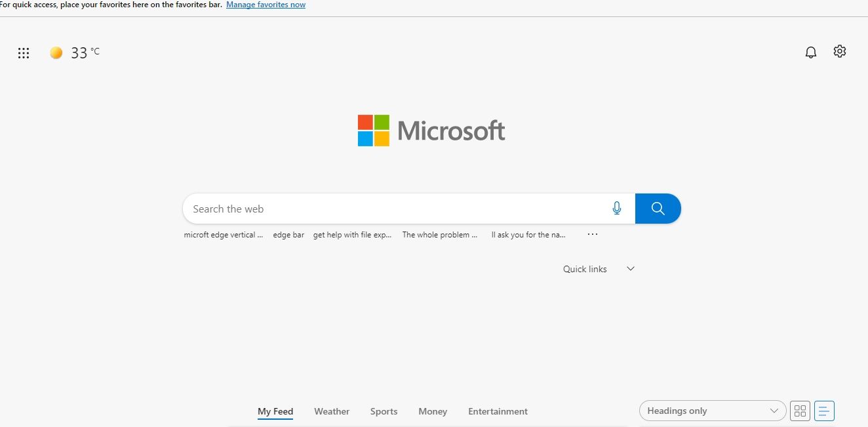Open the Sports tab

click(x=384, y=411)
